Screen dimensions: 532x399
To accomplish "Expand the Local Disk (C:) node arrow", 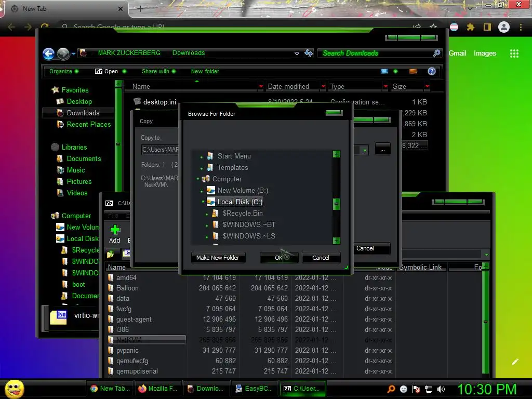I will click(203, 202).
